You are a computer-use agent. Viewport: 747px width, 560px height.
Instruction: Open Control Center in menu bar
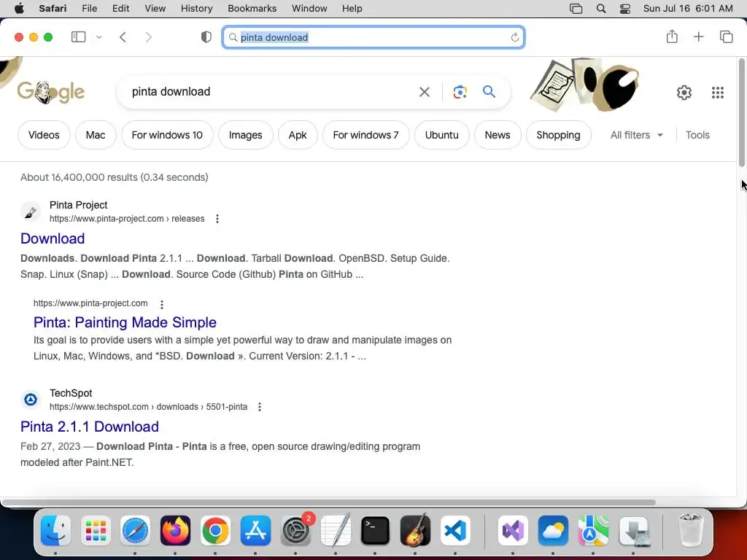click(625, 9)
